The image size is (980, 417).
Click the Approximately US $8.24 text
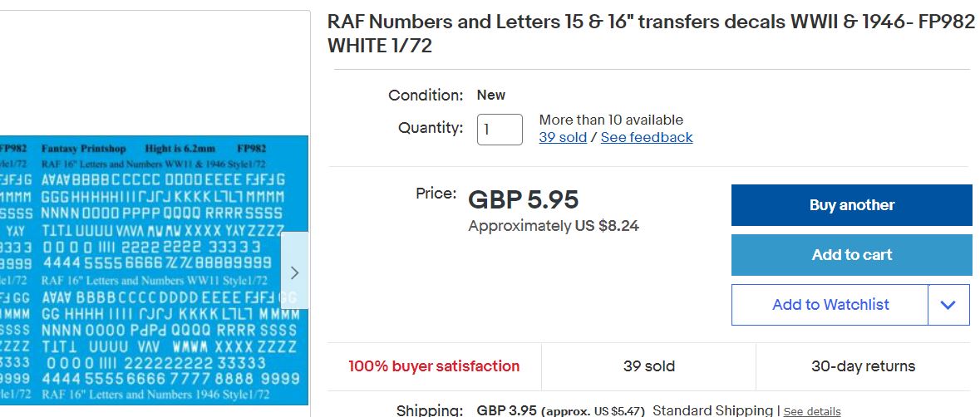coord(553,226)
